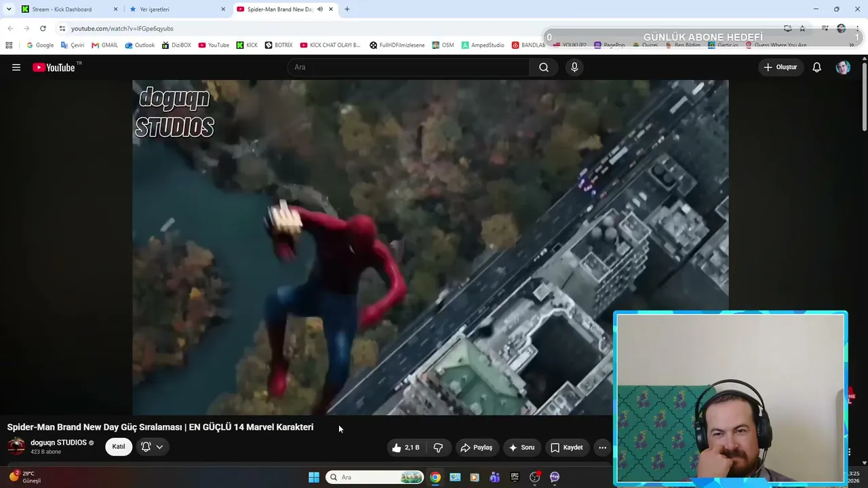Open the BOTRİX bookmark
This screenshot has height=488, width=868.
click(279, 45)
